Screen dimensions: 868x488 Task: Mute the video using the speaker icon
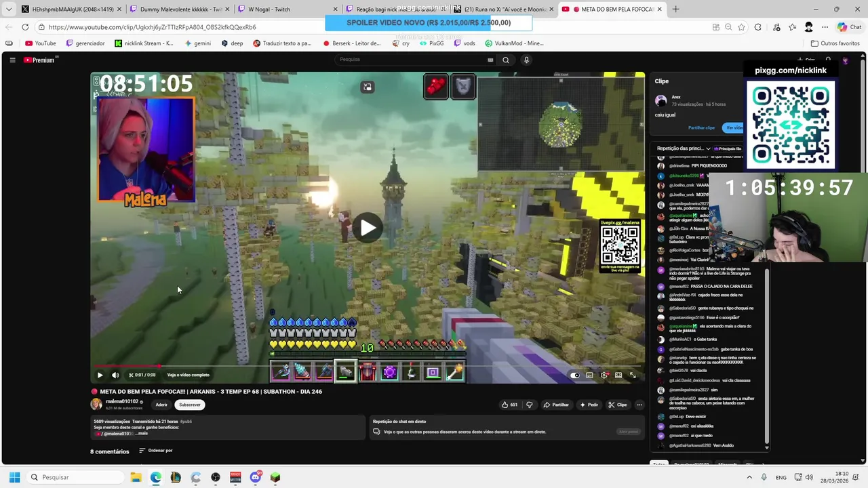115,375
